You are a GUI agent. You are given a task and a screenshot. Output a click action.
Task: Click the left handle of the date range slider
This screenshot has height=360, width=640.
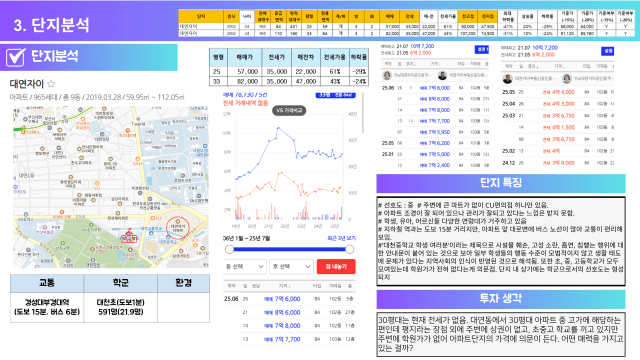coord(229,249)
